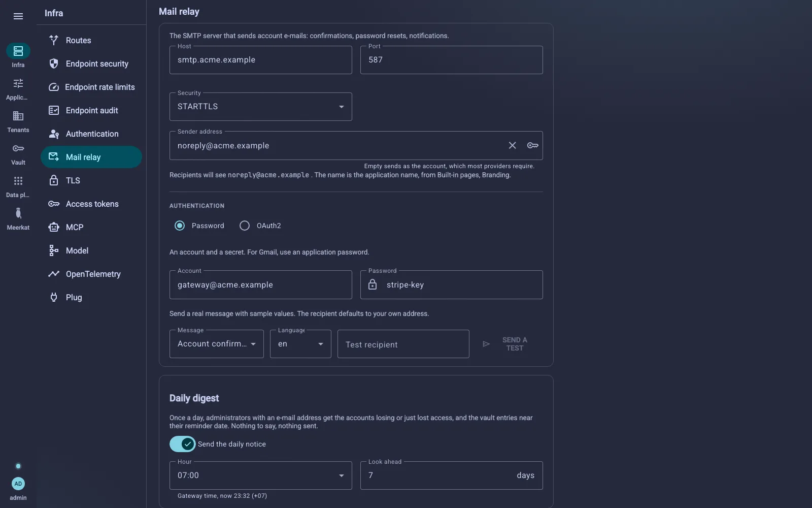This screenshot has height=508, width=812.
Task: Select the Infra rail icon
Action: pyautogui.click(x=18, y=51)
